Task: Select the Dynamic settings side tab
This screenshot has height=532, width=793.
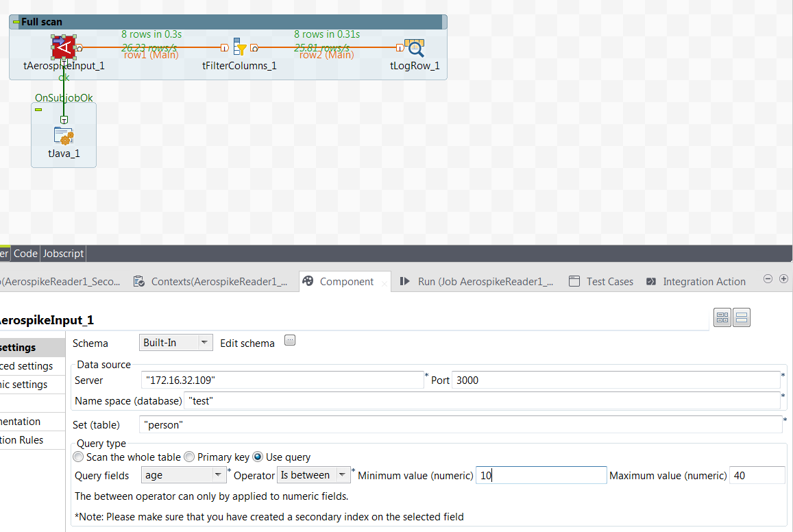Action: click(x=32, y=385)
